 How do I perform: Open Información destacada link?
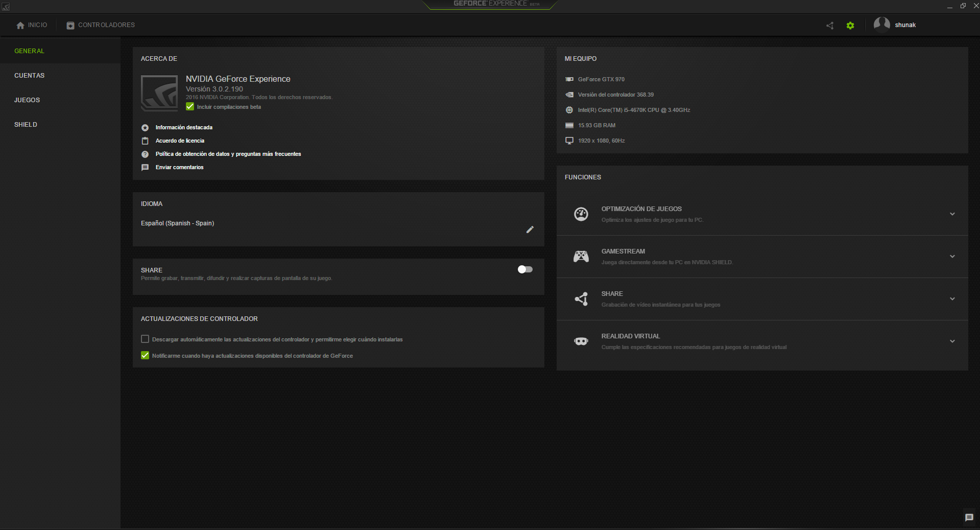(184, 127)
